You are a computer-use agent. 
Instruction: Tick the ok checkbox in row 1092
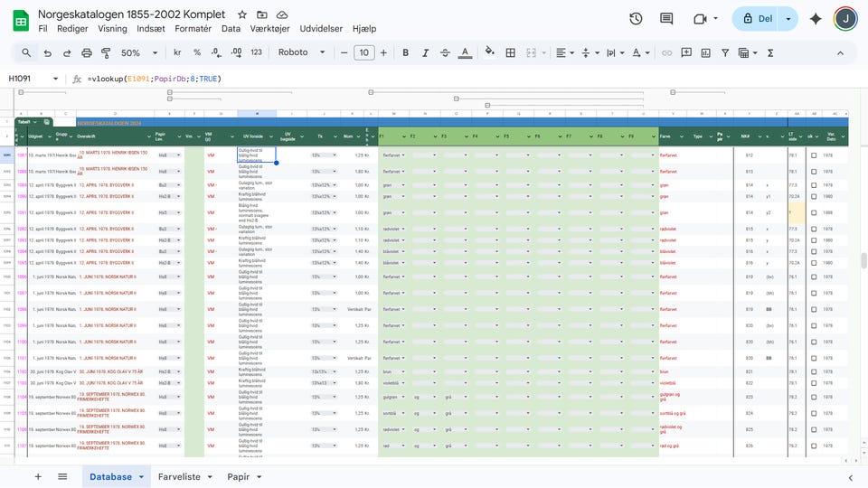(x=813, y=170)
